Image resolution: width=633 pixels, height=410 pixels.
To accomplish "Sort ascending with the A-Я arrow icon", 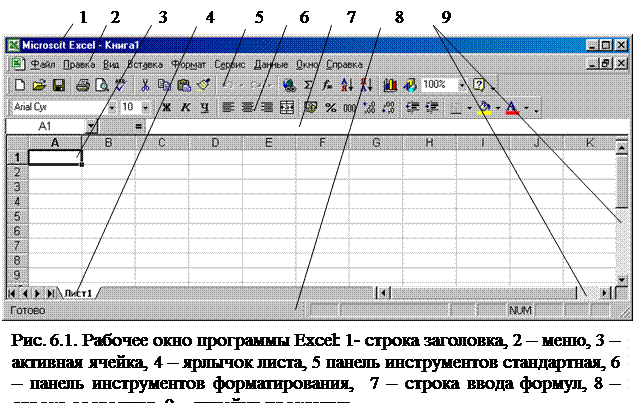I will (x=347, y=85).
